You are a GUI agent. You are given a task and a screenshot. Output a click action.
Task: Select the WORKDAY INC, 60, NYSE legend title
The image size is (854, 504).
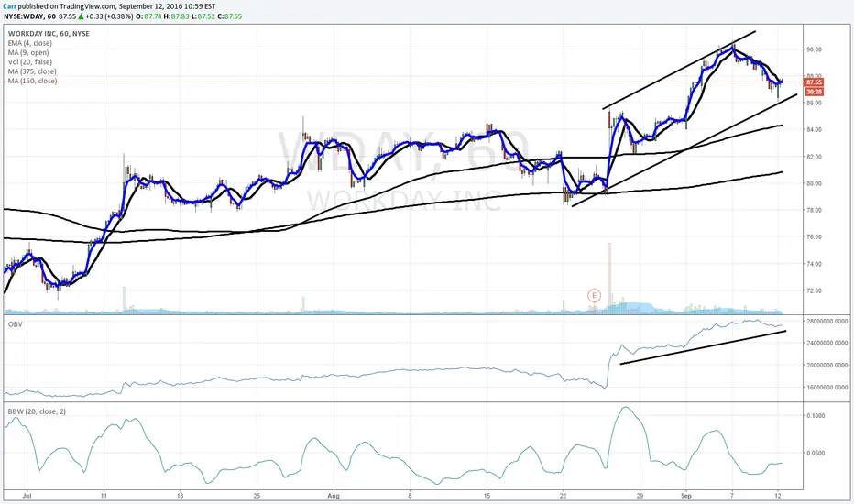coord(49,34)
